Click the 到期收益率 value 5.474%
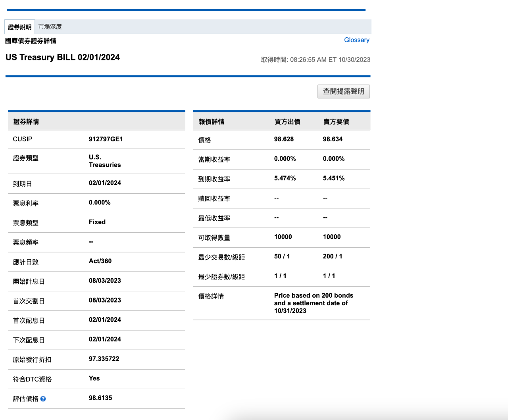508x420 pixels. tap(285, 178)
